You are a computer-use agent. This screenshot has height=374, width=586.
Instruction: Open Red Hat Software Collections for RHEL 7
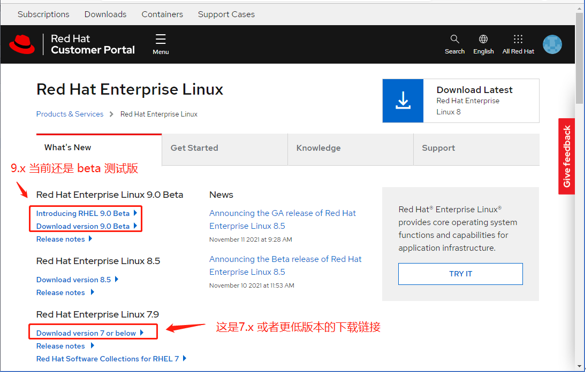(111, 359)
